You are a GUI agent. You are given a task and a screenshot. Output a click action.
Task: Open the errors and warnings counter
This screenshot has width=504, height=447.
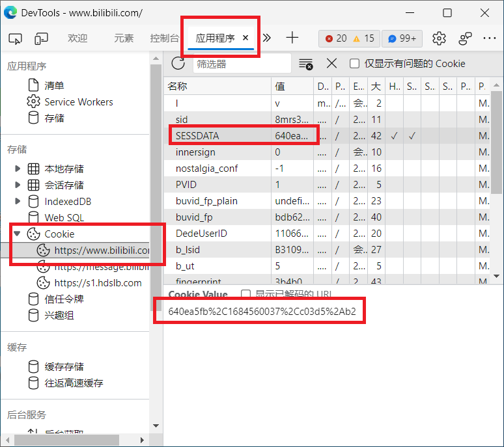pos(350,38)
